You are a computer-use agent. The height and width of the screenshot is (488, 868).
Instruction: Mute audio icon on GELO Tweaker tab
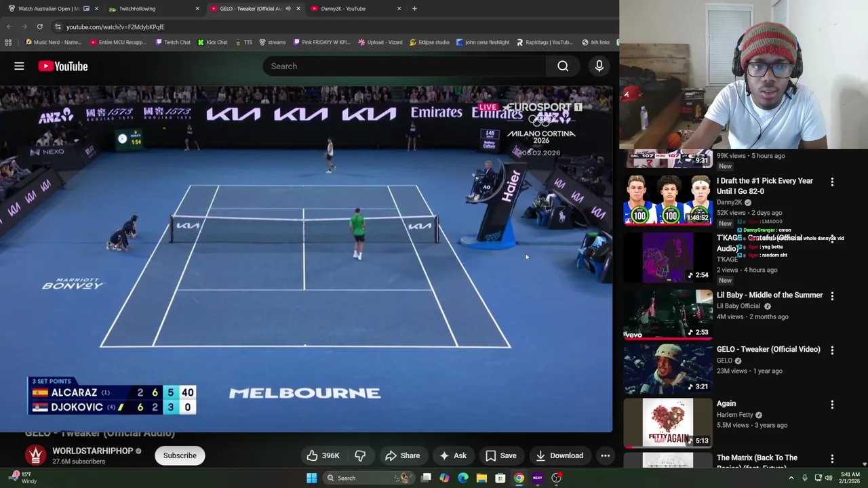pos(288,8)
